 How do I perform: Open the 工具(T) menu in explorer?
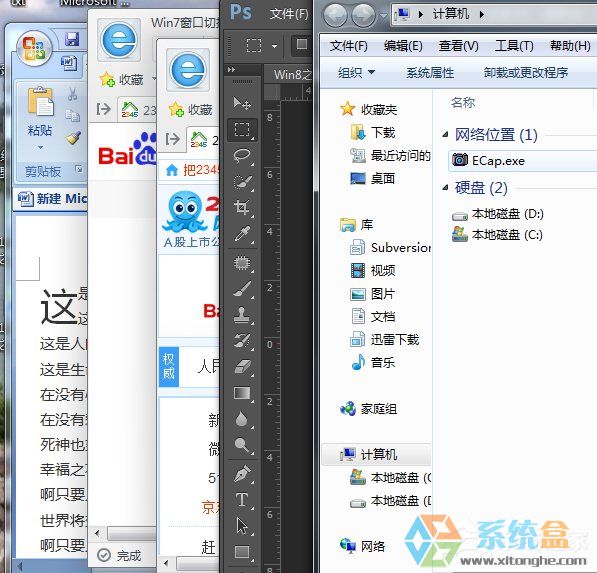[514, 46]
